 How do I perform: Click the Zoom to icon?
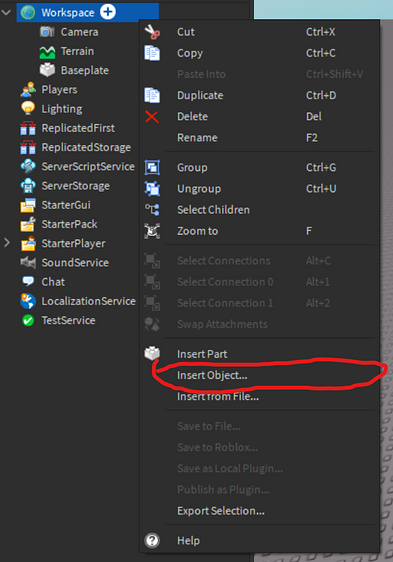pos(152,231)
